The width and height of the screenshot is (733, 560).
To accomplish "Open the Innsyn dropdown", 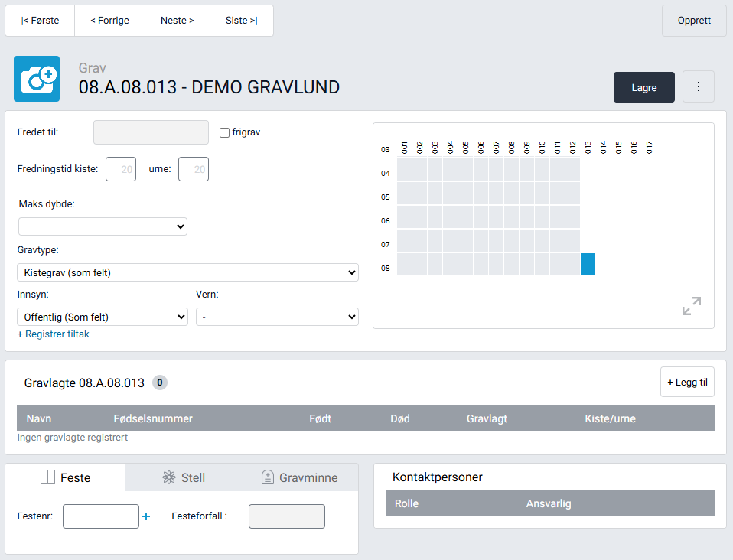I will coord(103,317).
